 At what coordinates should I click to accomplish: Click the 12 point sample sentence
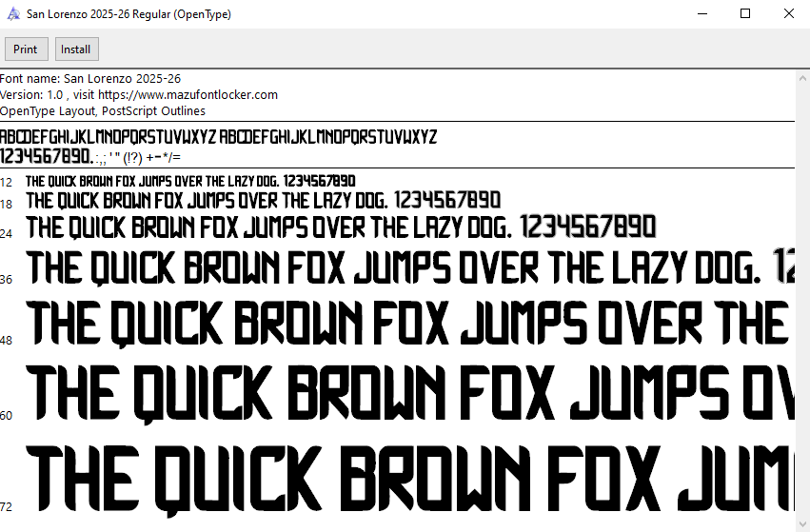click(190, 181)
